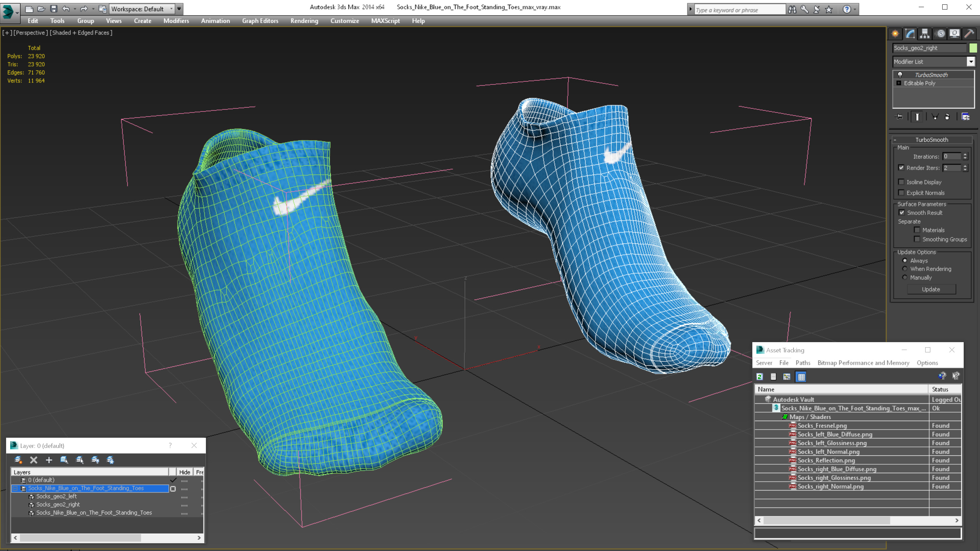Open the Rendering menu

pyautogui.click(x=304, y=21)
